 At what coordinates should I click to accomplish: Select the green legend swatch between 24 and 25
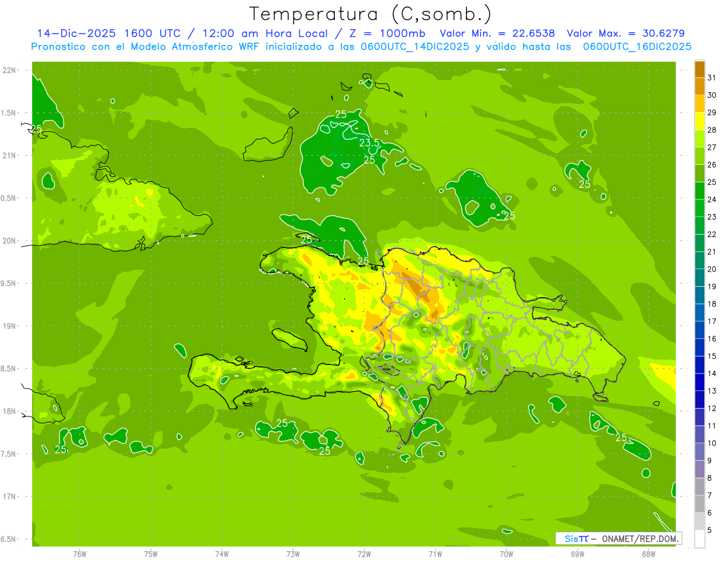(x=699, y=191)
